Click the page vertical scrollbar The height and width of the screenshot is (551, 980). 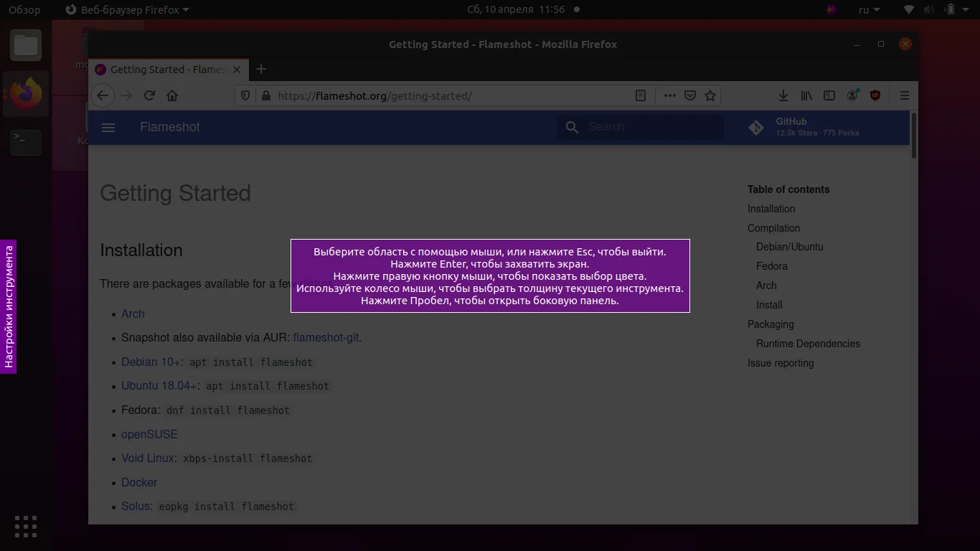[913, 136]
